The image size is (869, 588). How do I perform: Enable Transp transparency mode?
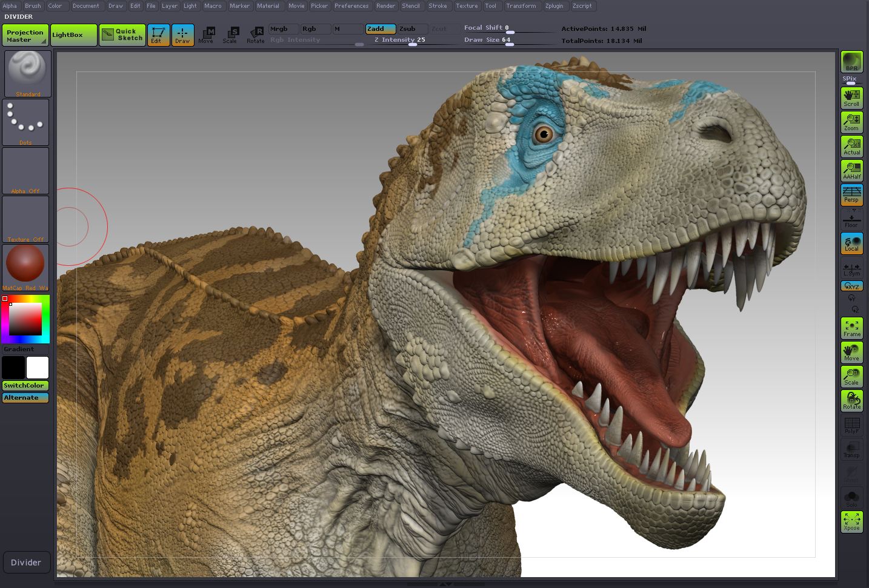851,449
